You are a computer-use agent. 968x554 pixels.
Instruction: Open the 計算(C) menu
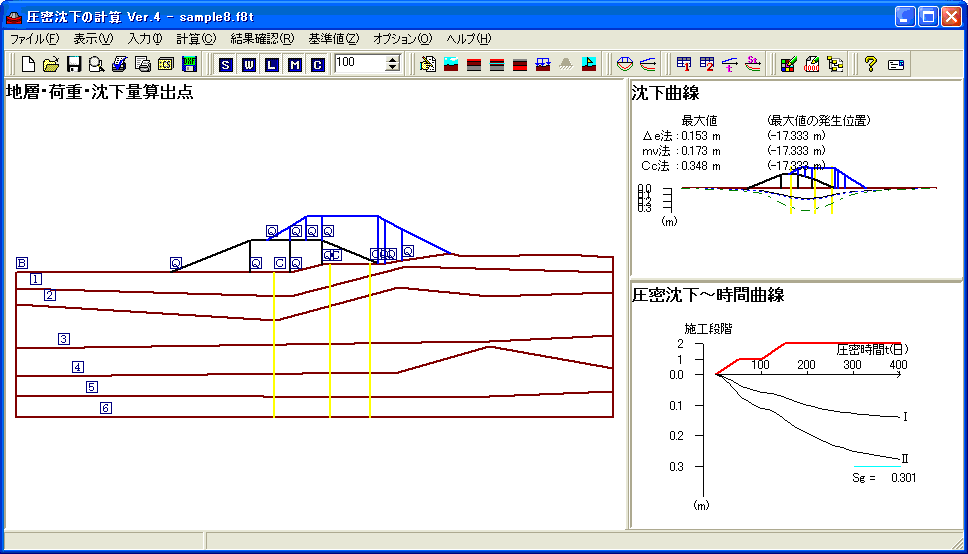coord(196,39)
